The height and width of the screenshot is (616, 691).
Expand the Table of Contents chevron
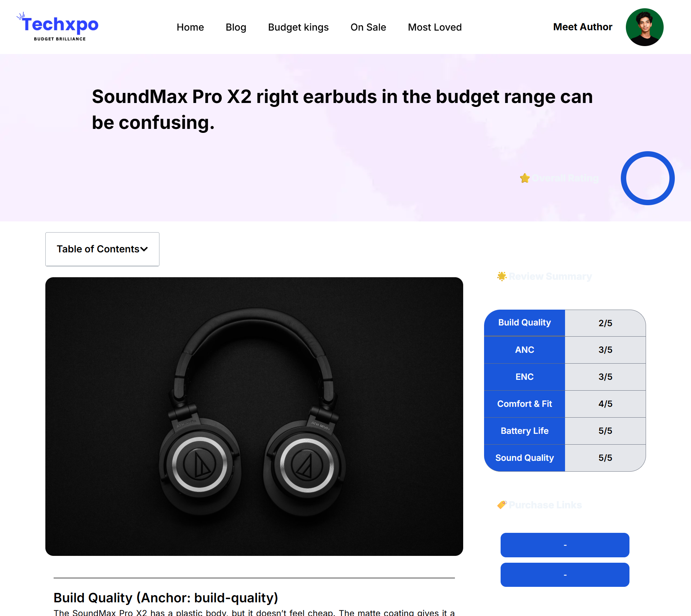pos(144,249)
